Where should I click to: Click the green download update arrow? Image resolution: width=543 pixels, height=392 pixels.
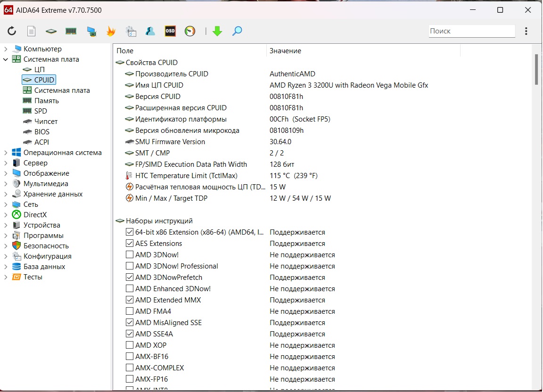(217, 31)
